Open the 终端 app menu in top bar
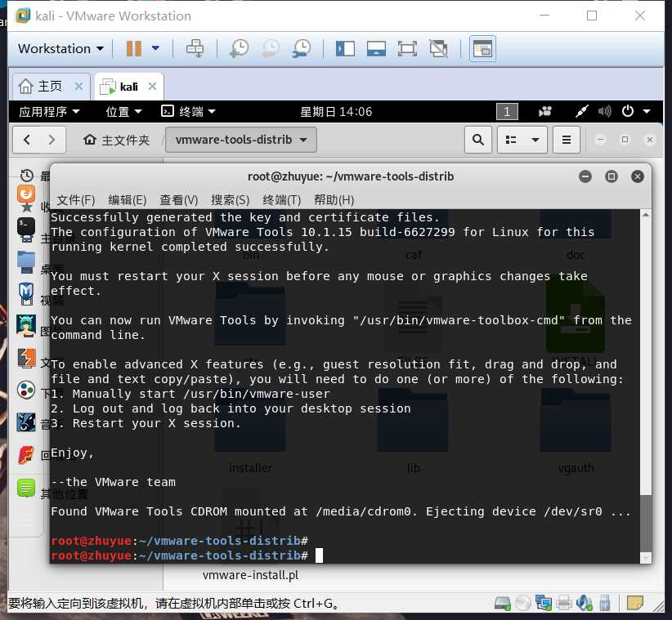The image size is (672, 620). (188, 112)
